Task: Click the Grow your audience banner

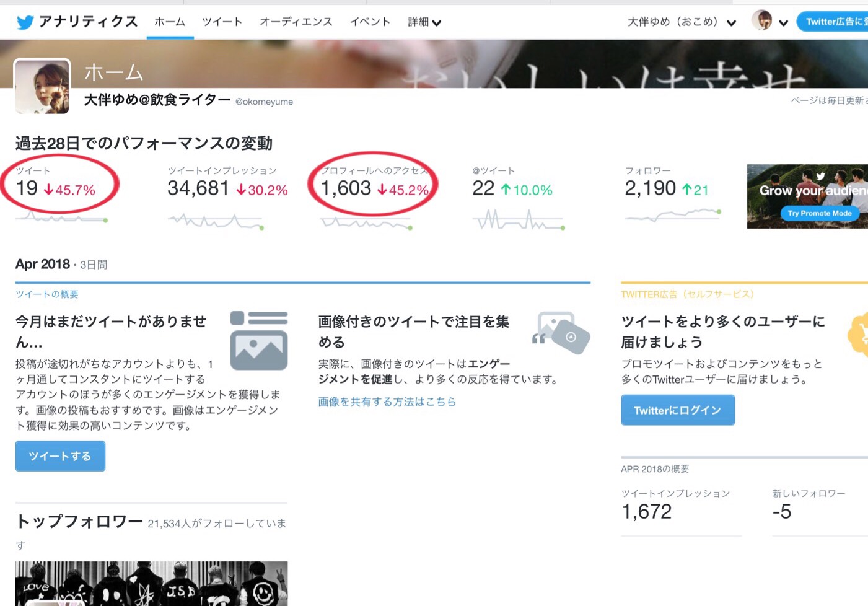Action: coord(807,196)
